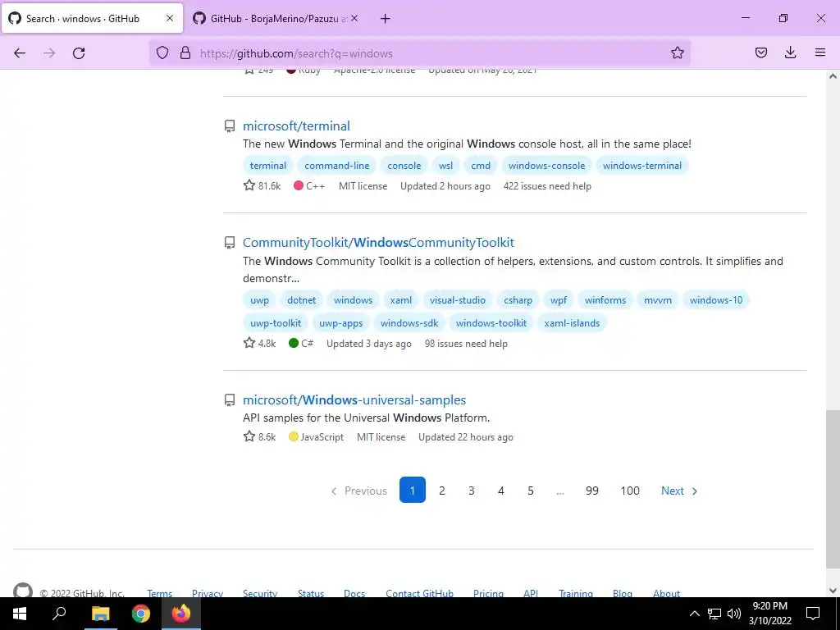Viewport: 840px width, 630px height.
Task: Click the page vertical scrollbar thumb
Action: pyautogui.click(x=833, y=489)
